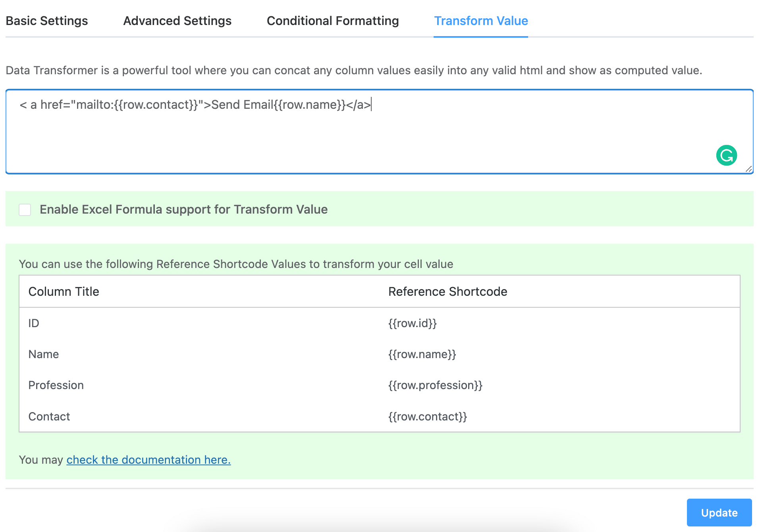Click the Name column title row
This screenshot has height=532, width=760.
pyautogui.click(x=44, y=354)
